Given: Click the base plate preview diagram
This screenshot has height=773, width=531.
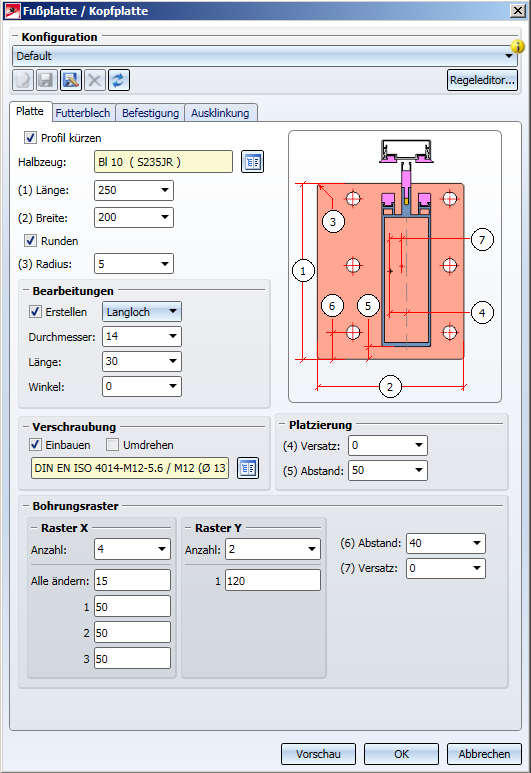Looking at the screenshot, I should pyautogui.click(x=395, y=266).
